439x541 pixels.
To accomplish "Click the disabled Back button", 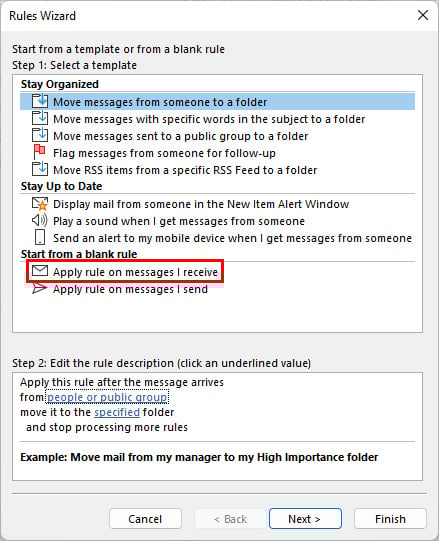I will click(x=231, y=519).
